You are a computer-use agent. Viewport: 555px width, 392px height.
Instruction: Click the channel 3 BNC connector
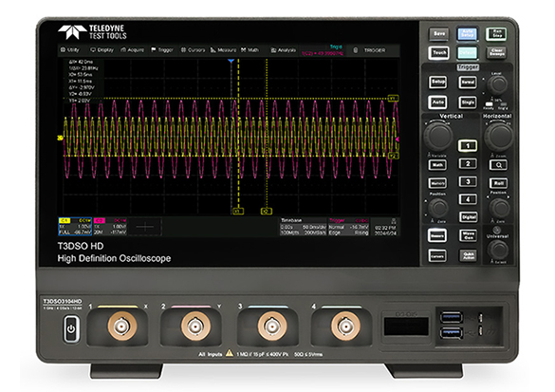pos(272,326)
